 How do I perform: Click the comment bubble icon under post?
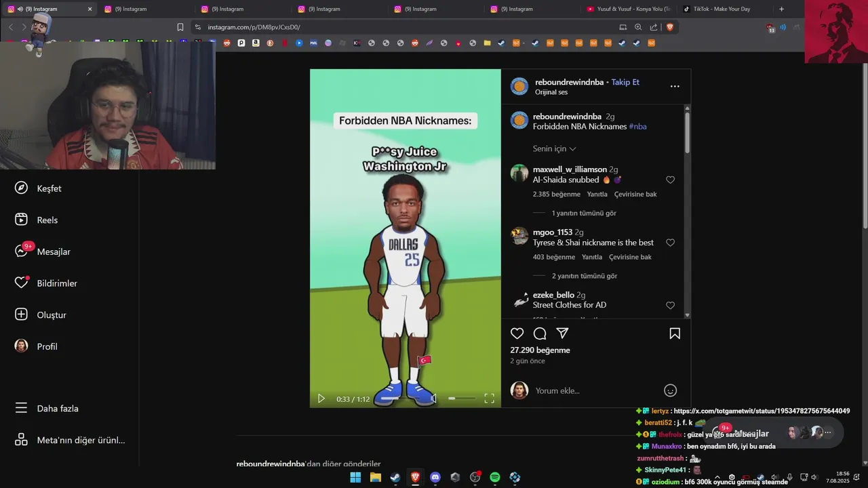coord(540,333)
